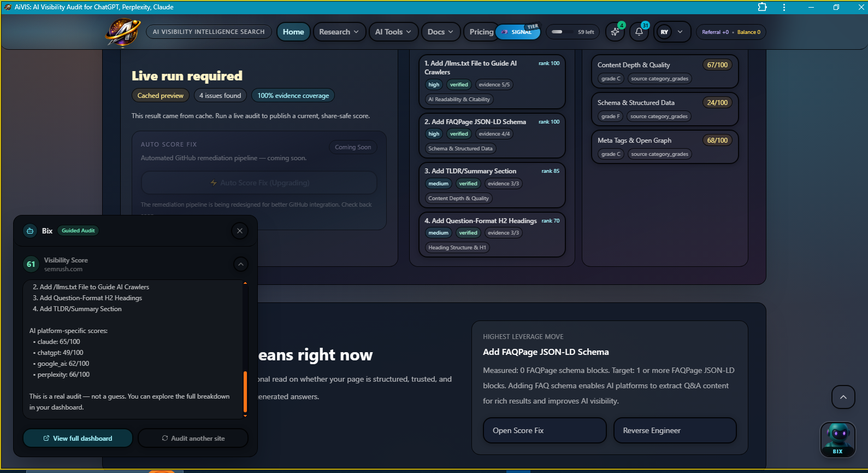Click the AiVIS planet logo
This screenshot has height=473, width=868.
tap(122, 32)
